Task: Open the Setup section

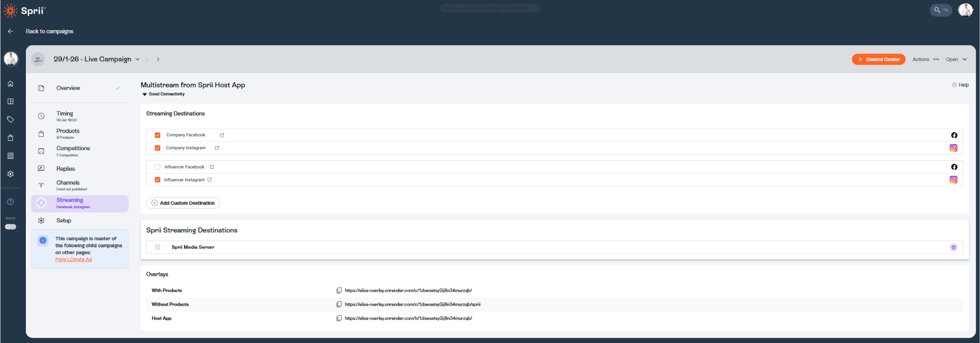Action: tap(79, 221)
